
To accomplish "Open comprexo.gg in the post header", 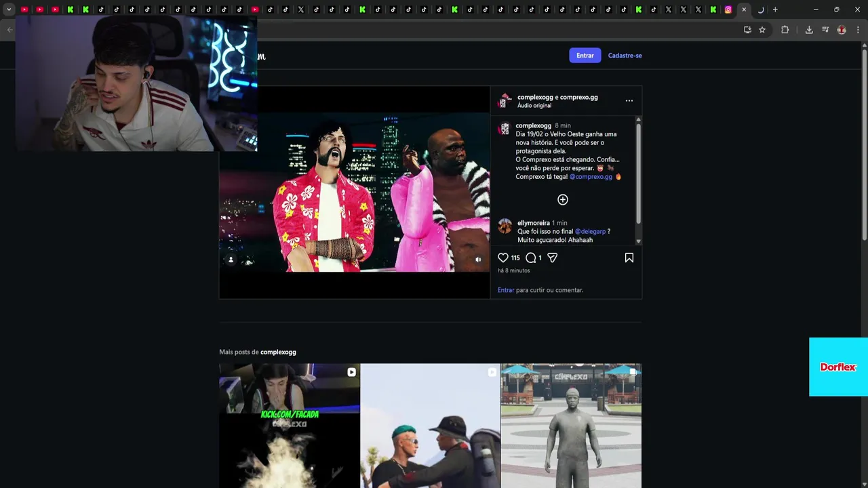I will pyautogui.click(x=578, y=97).
